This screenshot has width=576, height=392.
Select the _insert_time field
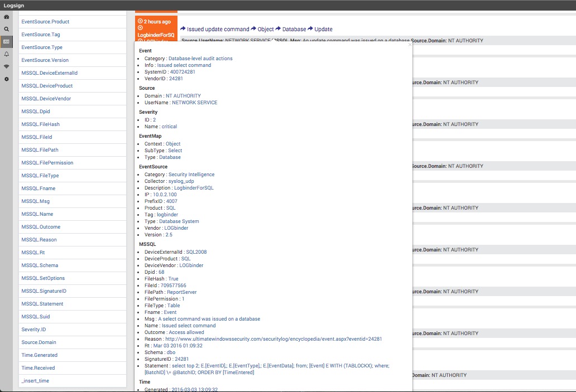pyautogui.click(x=73, y=381)
